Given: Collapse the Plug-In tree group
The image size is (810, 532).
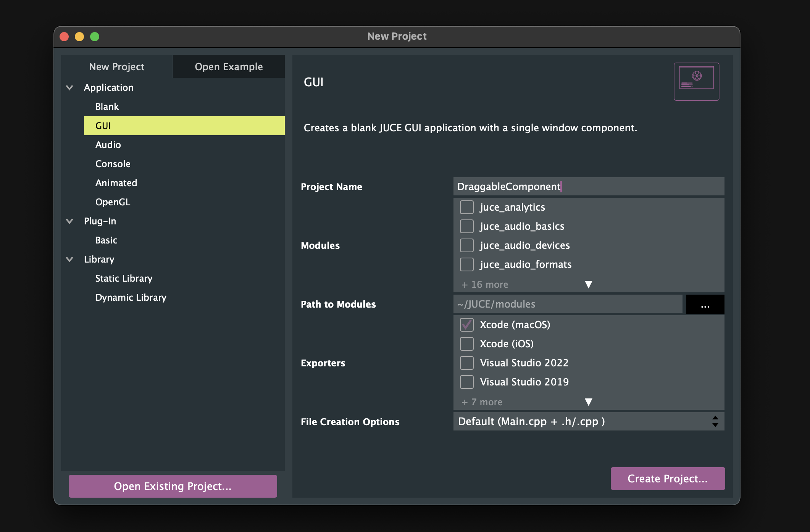Looking at the screenshot, I should click(x=69, y=221).
